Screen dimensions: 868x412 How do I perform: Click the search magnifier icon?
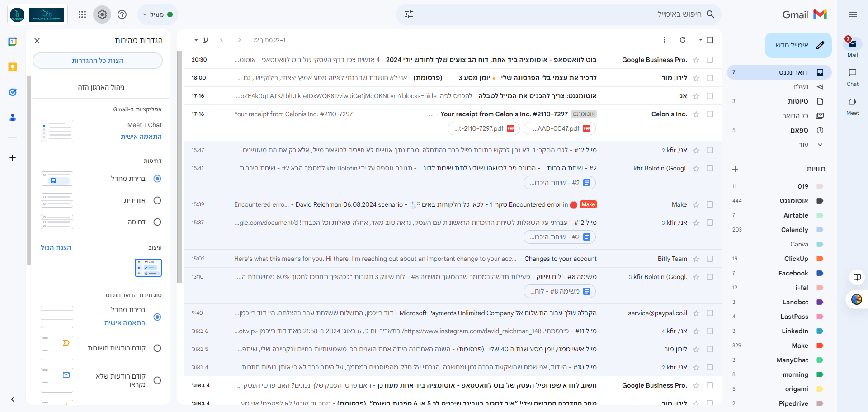tap(710, 14)
